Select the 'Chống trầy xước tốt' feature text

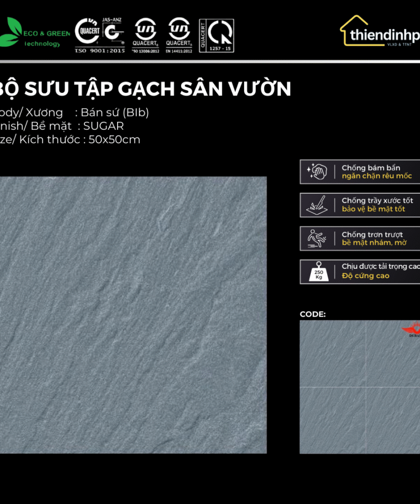click(377, 201)
